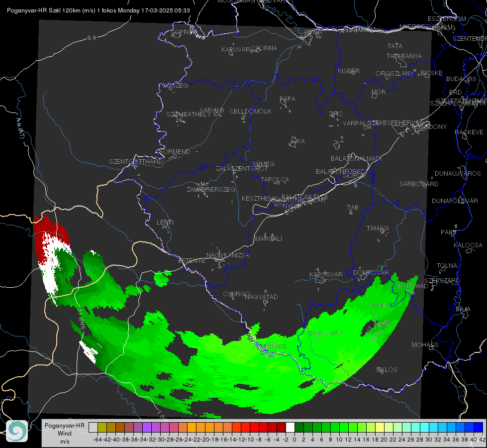Click the radar title with date 17-03-2025 05:33
Viewport: 487px width, 448px height.
(98, 10)
